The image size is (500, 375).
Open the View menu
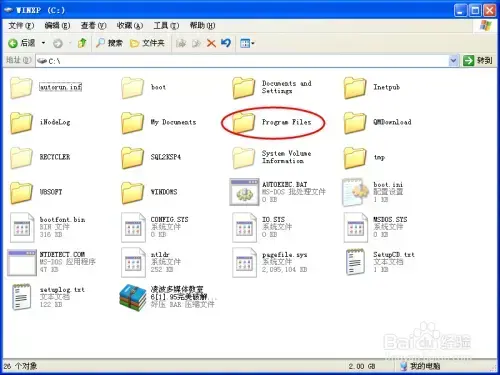pos(93,25)
